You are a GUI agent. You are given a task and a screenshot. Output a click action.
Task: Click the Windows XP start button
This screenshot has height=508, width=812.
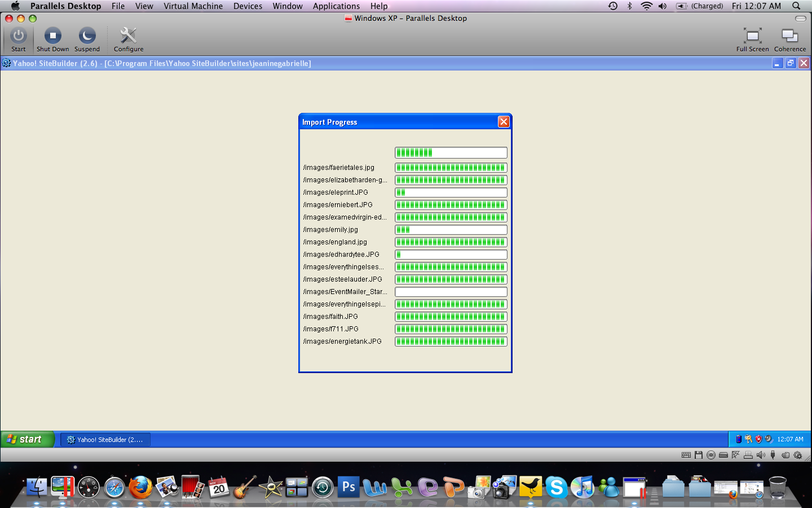click(x=27, y=439)
